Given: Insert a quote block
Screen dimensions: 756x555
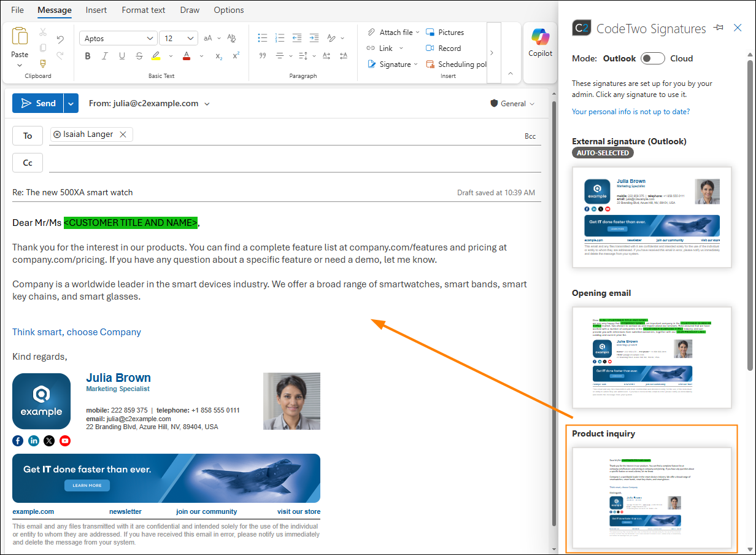Looking at the screenshot, I should point(263,56).
